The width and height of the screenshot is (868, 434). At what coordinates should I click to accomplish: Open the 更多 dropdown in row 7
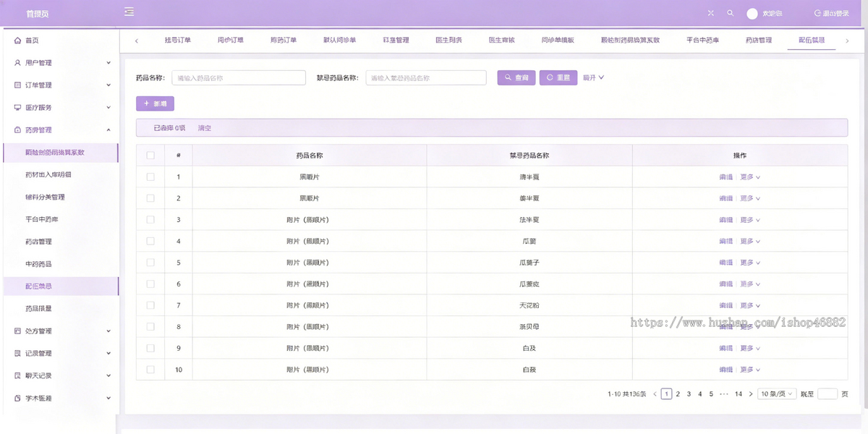click(x=750, y=305)
